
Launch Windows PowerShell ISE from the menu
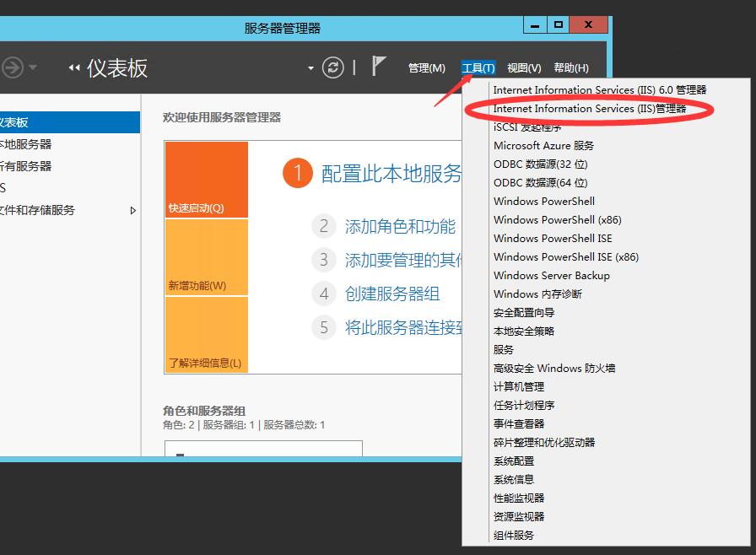coord(548,238)
